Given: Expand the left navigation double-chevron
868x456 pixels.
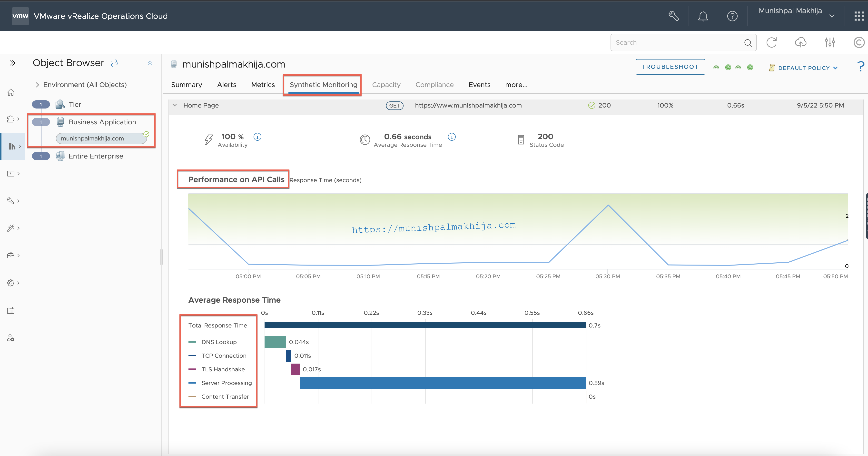Looking at the screenshot, I should pos(12,63).
